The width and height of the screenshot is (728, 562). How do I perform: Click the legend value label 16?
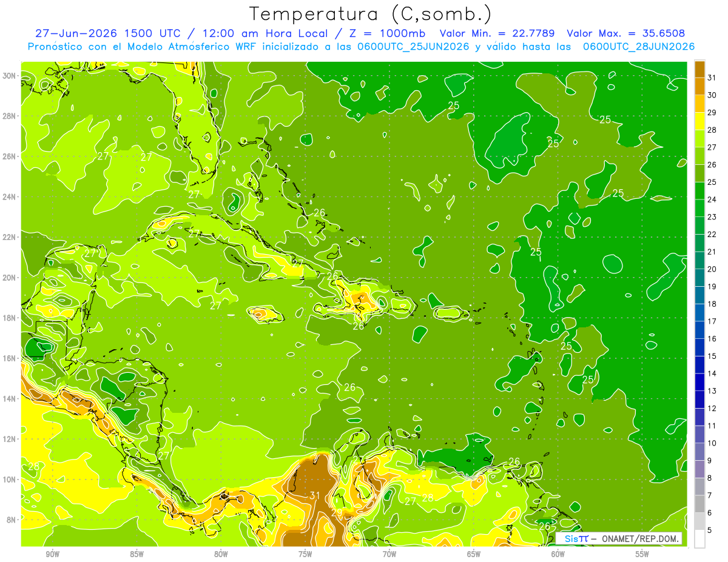tap(712, 339)
